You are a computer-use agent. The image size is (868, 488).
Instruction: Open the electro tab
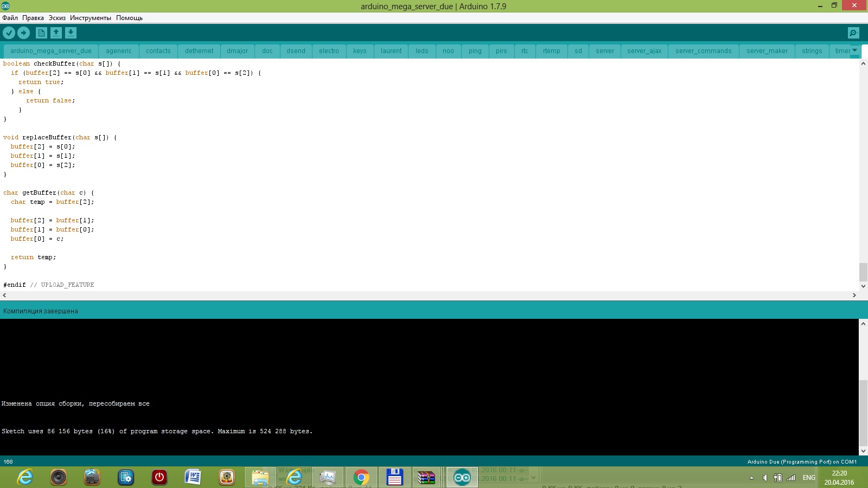(x=329, y=51)
